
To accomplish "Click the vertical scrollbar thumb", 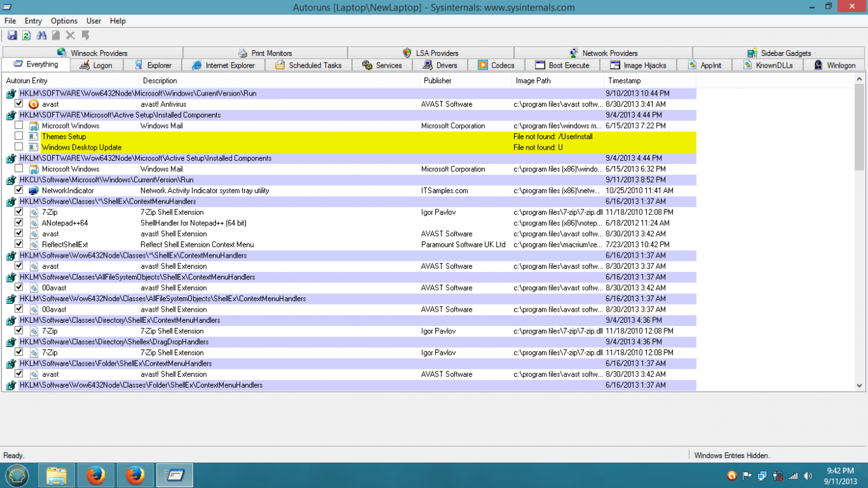I will point(859,127).
